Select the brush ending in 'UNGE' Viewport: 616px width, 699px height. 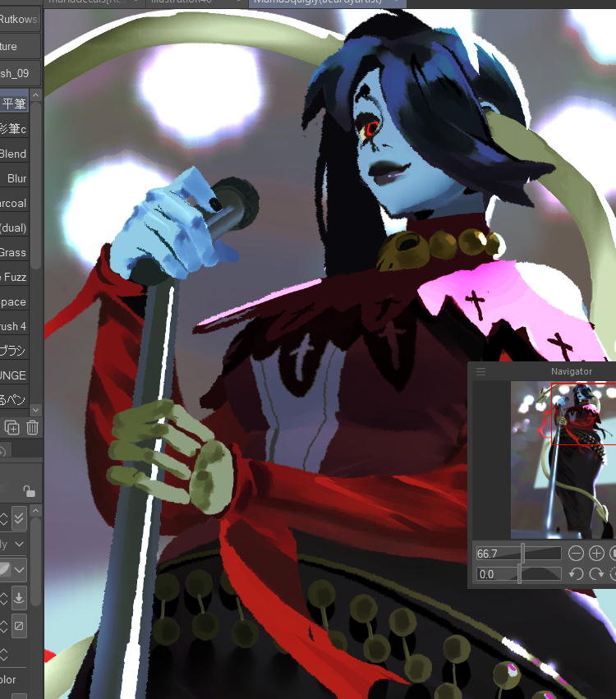[14, 375]
